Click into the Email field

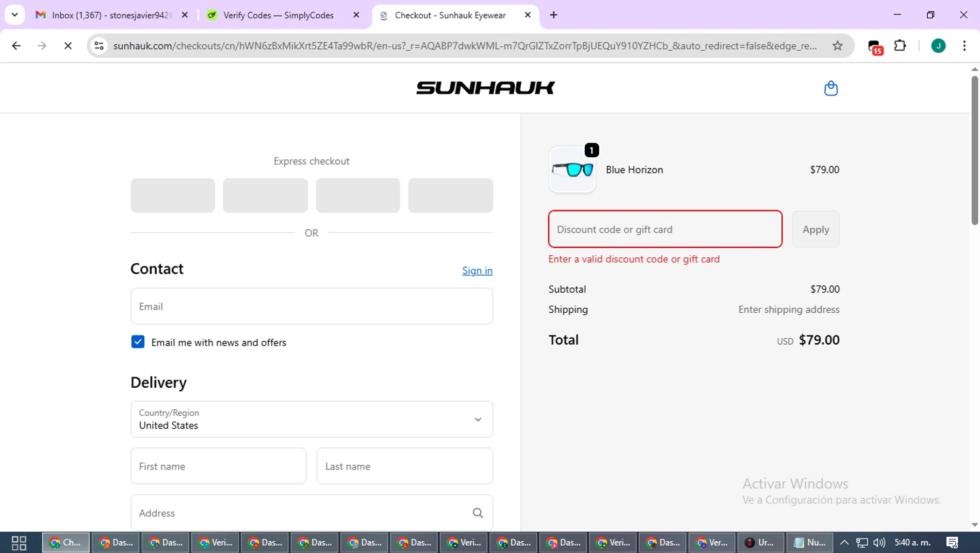tap(312, 306)
